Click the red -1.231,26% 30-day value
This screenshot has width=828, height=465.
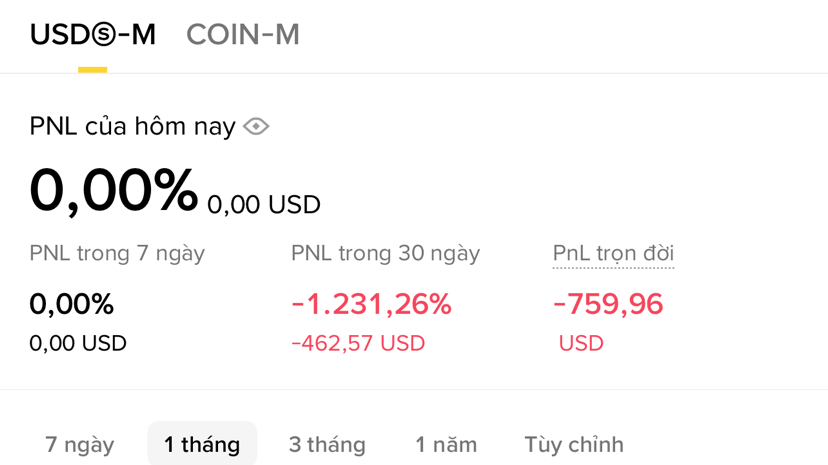coord(371,304)
